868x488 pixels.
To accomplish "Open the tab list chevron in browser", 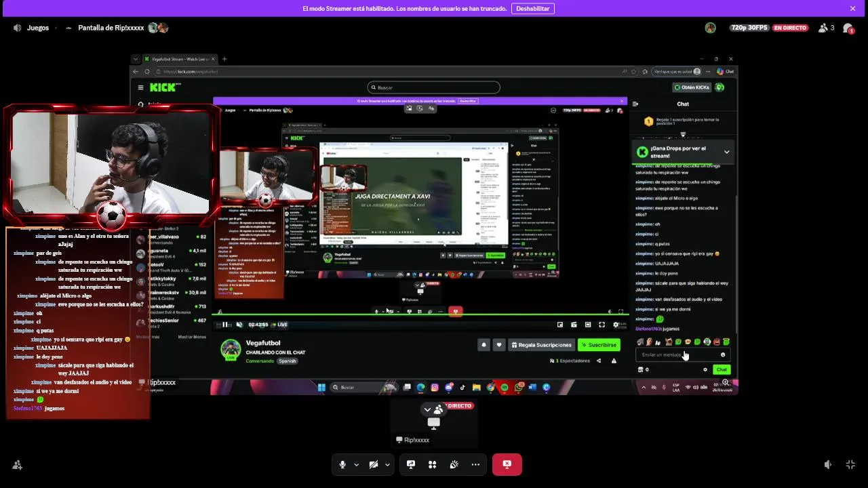I will [136, 59].
